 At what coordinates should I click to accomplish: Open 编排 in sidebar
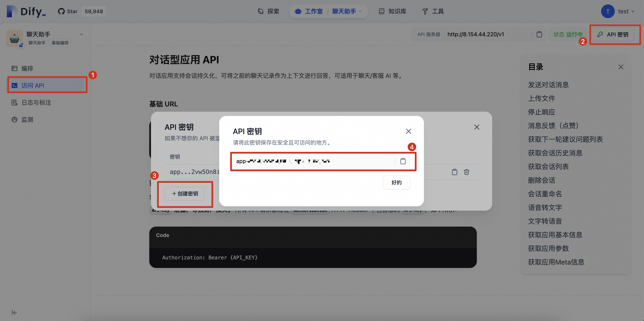tap(27, 68)
